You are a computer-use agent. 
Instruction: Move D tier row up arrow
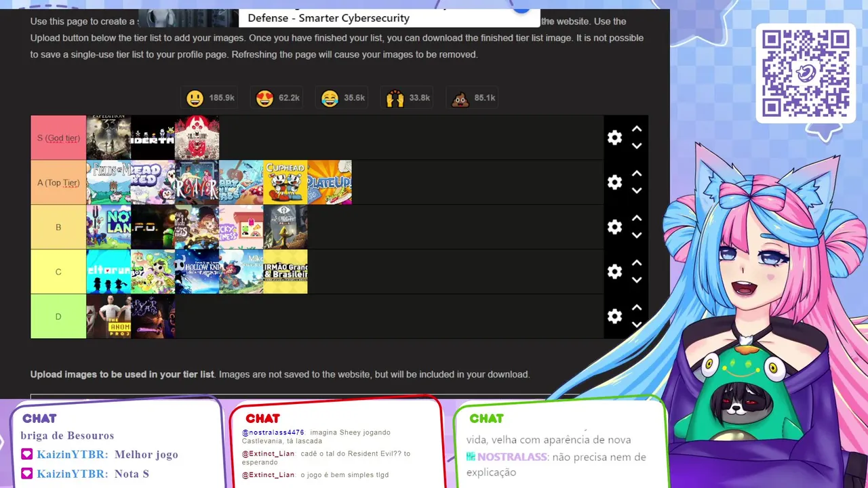pos(637,308)
